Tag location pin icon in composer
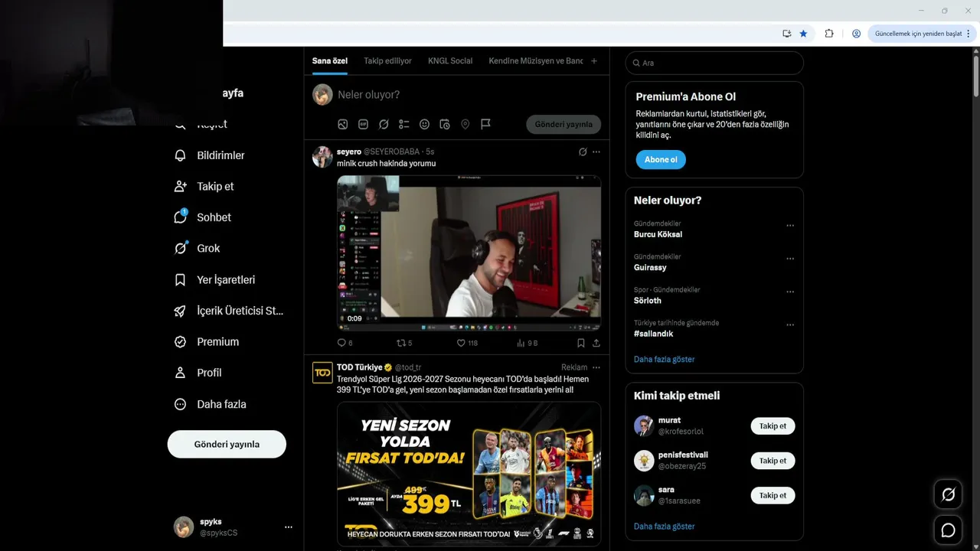 (465, 124)
